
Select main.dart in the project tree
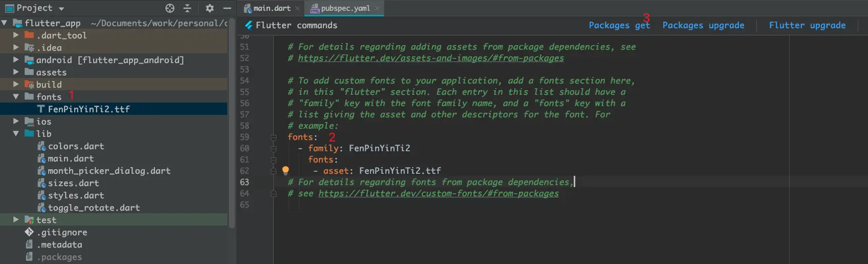coord(71,158)
